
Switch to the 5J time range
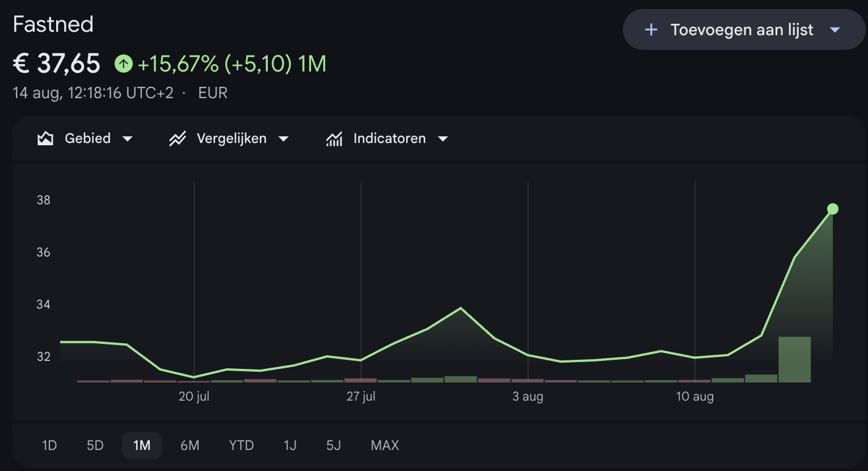tap(334, 445)
